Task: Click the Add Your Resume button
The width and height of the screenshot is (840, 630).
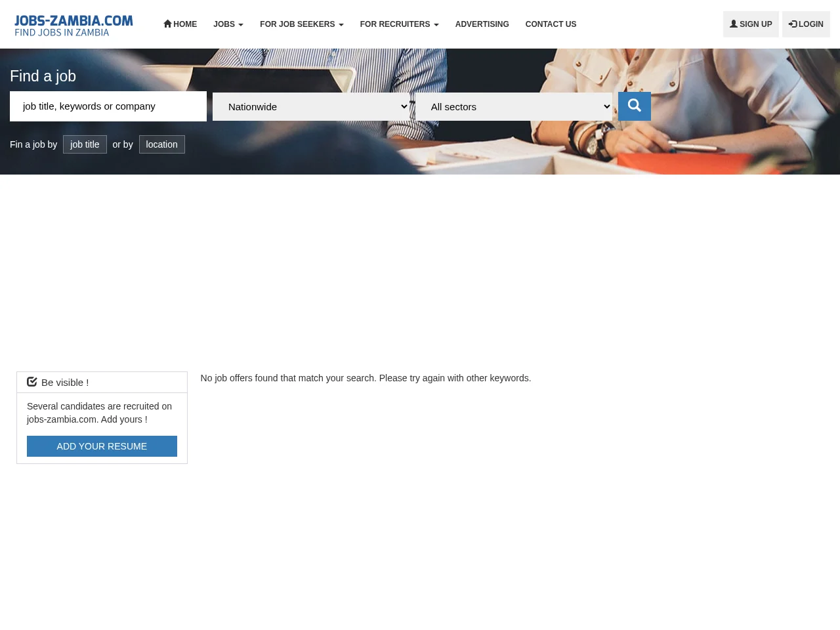Action: click(102, 446)
